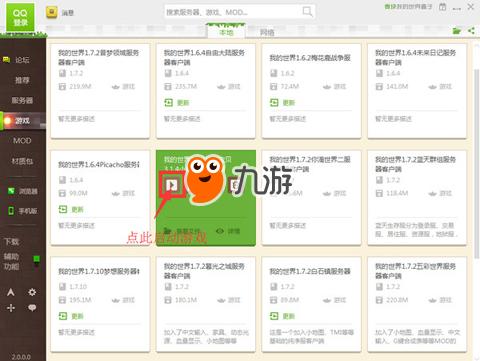This screenshot has height=361, width=480.
Task: Switch to the 本地 tab
Action: 226,32
